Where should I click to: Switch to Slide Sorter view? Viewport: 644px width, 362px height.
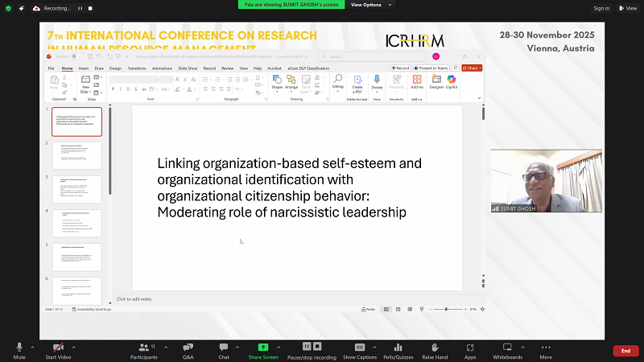(x=398, y=309)
